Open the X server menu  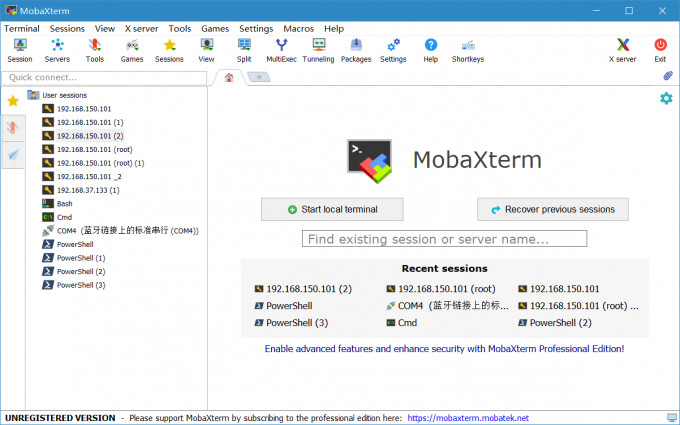coord(141,29)
